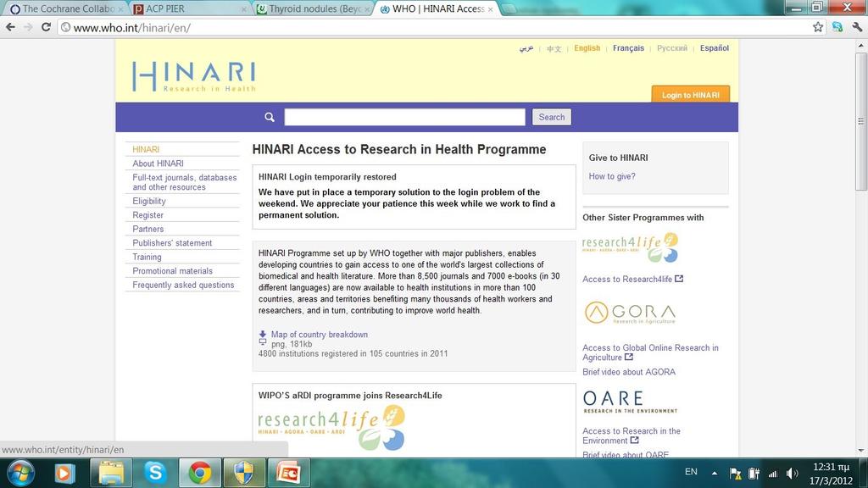The image size is (868, 488).
Task: Click English language option
Action: [x=587, y=48]
